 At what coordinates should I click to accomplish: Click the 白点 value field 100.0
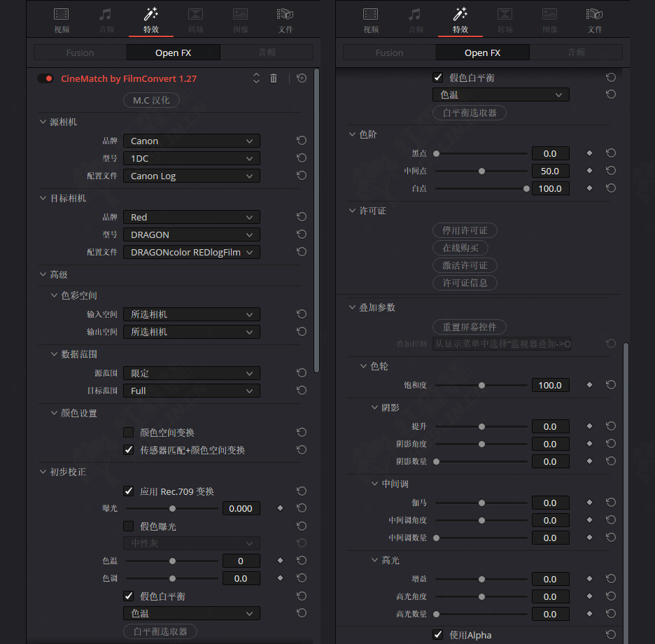click(550, 188)
